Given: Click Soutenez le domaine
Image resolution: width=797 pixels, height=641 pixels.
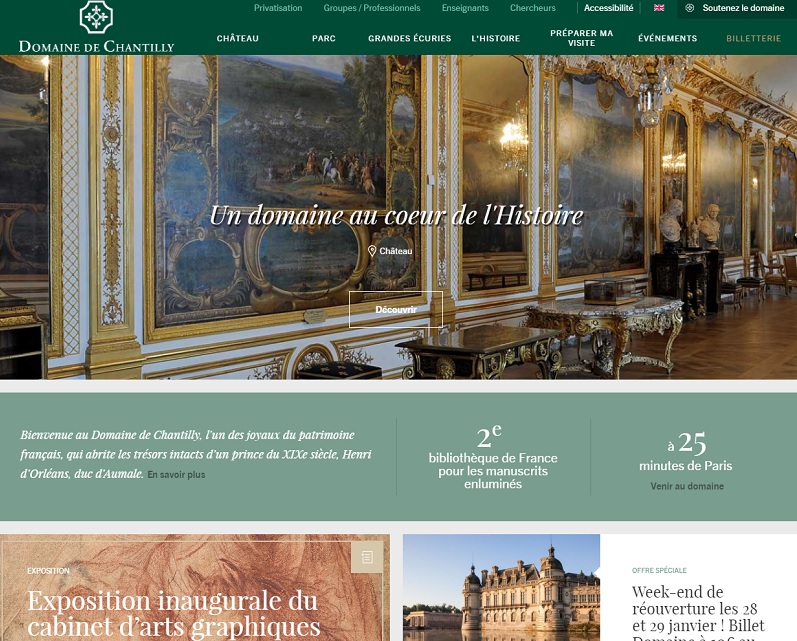Looking at the screenshot, I should 743,8.
